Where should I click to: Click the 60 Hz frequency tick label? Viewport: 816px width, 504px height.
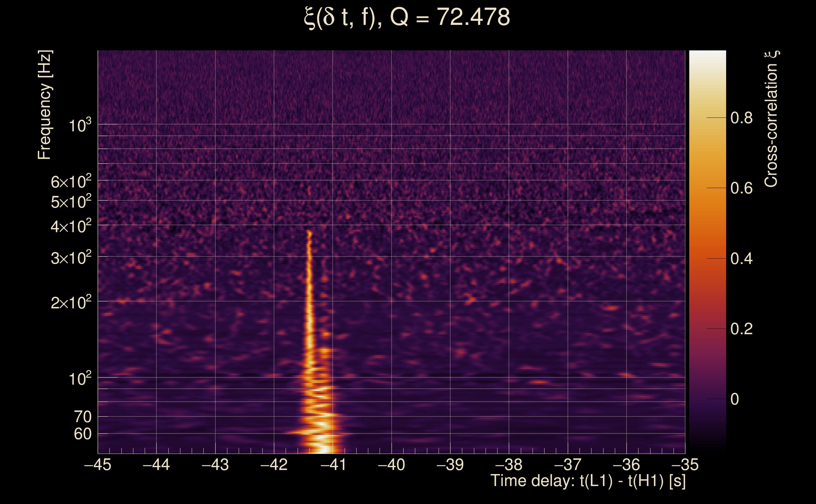pos(82,434)
